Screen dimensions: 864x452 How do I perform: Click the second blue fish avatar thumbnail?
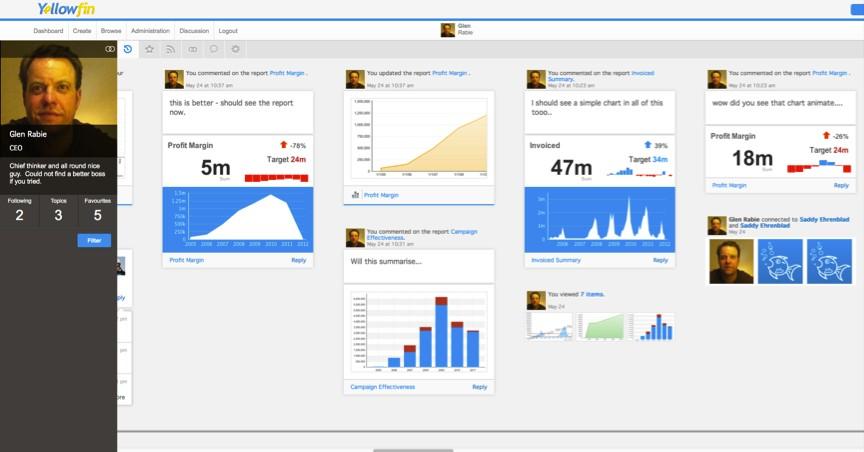click(x=829, y=262)
